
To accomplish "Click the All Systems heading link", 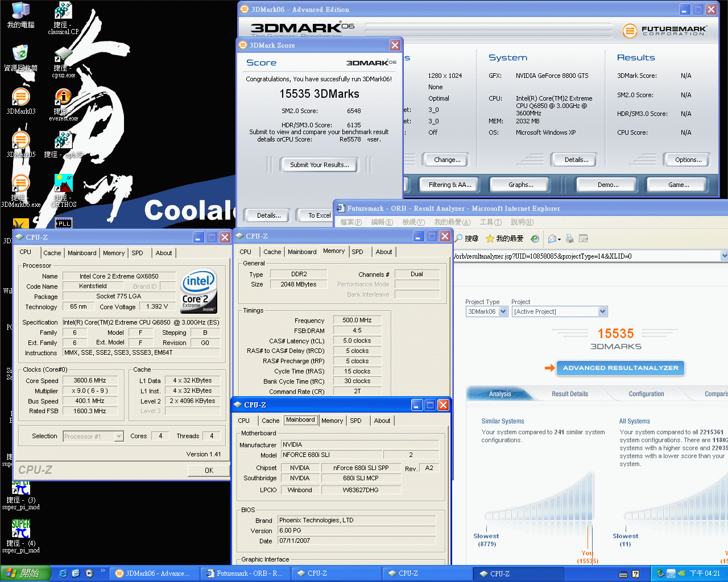I will pos(634,421).
